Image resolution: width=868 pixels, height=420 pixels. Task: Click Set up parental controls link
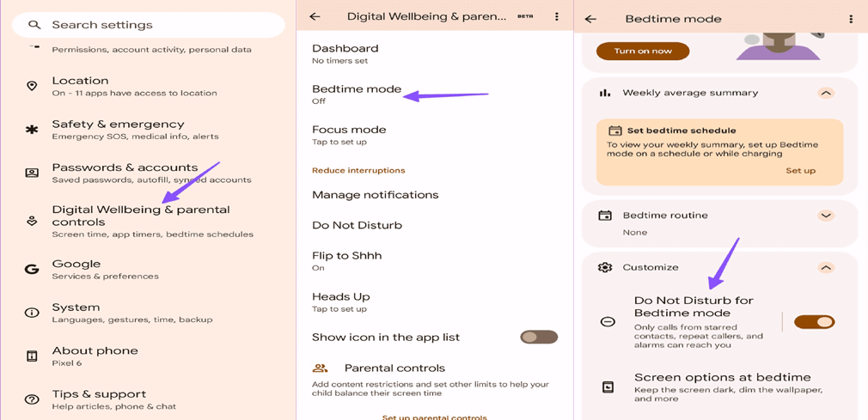[x=435, y=417]
